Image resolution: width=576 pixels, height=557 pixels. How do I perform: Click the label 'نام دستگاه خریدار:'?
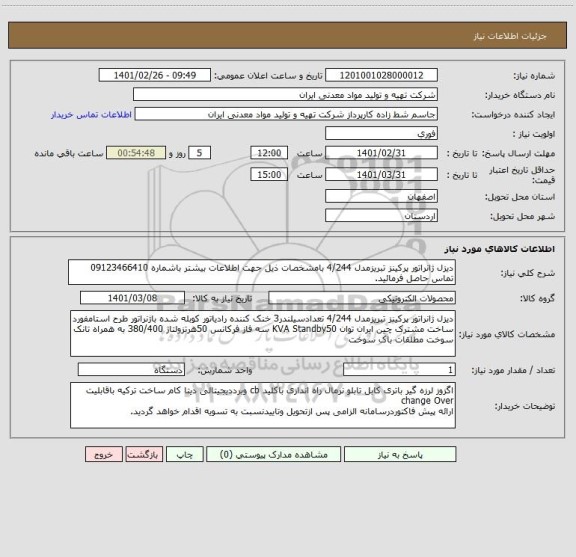(520, 96)
